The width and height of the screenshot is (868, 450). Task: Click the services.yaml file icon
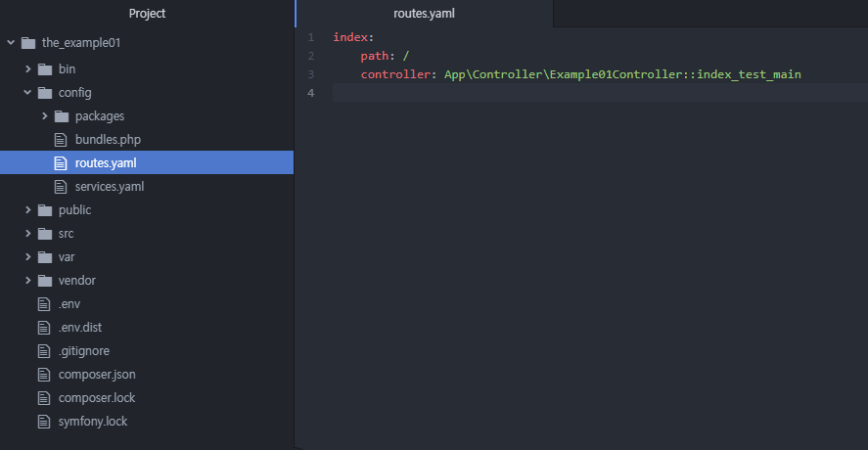point(62,187)
